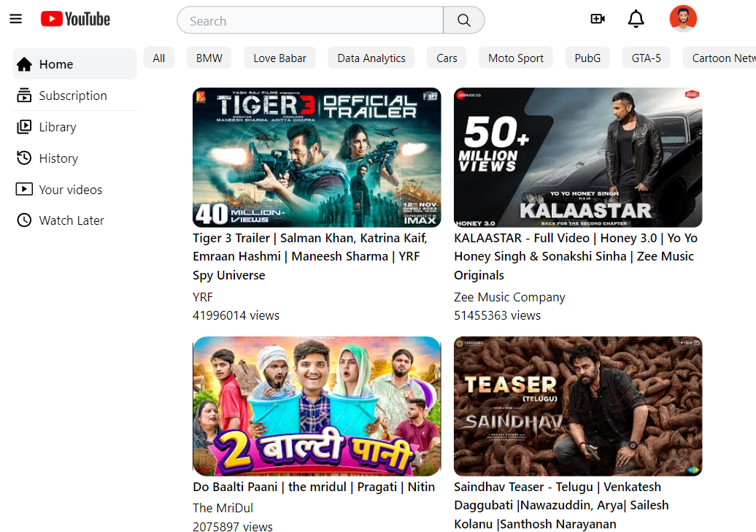Select the Moto Sport filter chip
Viewport: 756px width, 532px height.
click(515, 58)
